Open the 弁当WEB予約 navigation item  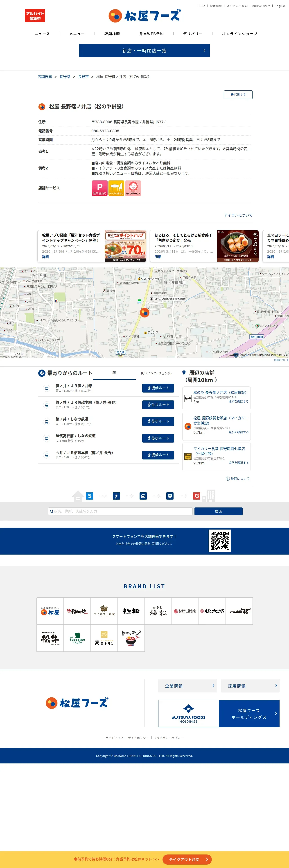click(151, 34)
